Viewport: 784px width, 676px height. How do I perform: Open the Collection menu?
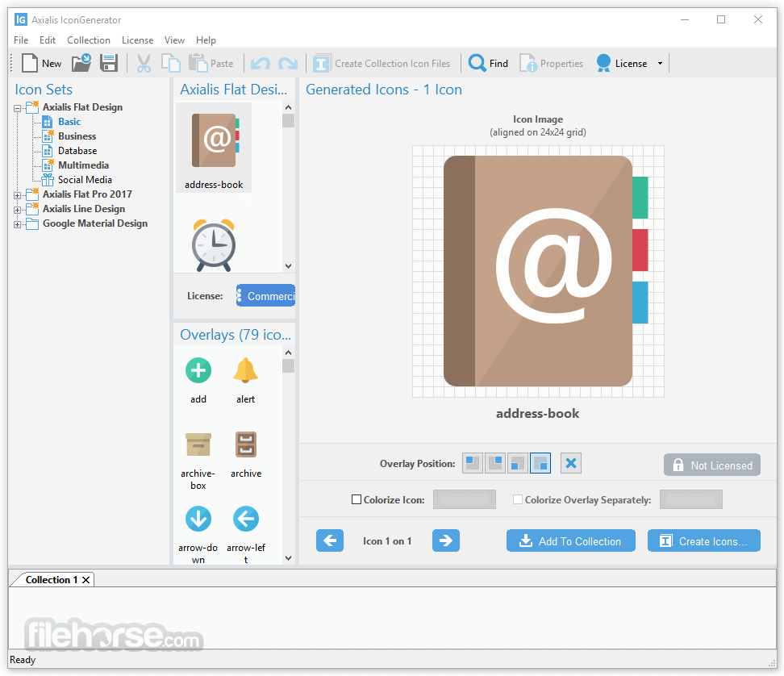click(x=89, y=40)
